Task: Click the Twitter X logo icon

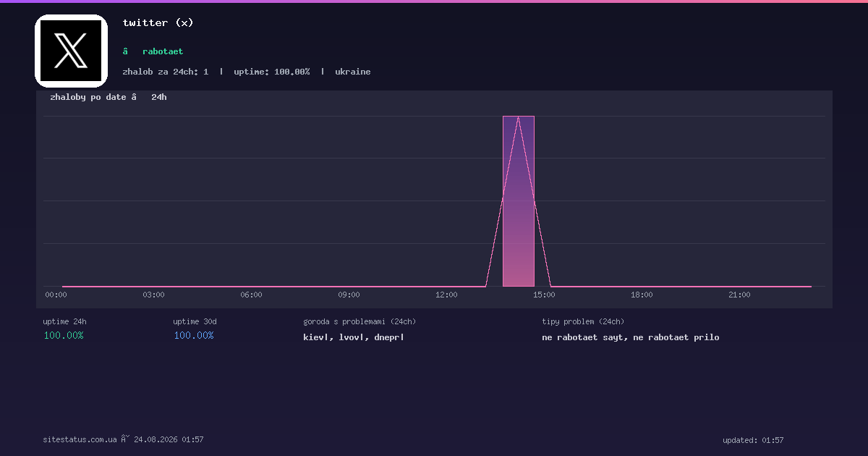Action: point(71,51)
